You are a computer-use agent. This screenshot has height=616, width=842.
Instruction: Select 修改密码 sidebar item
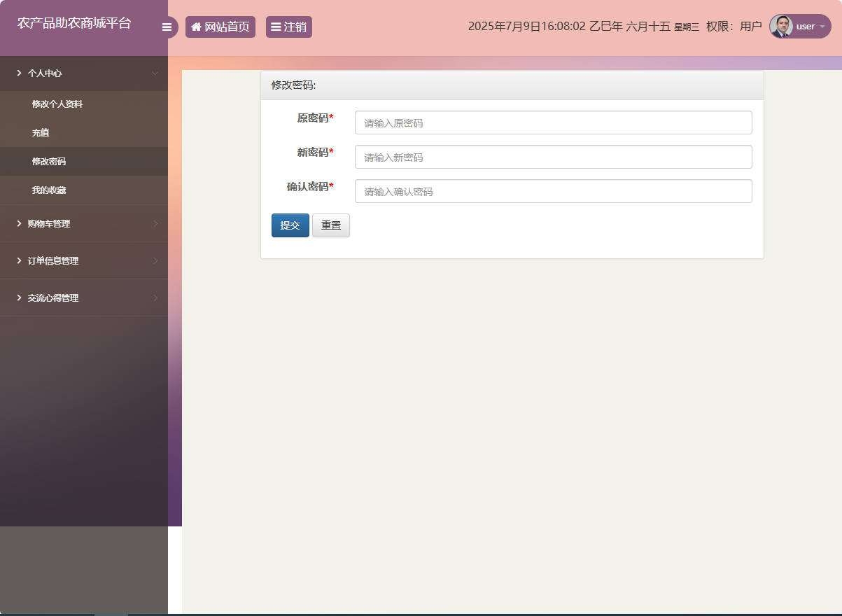[x=49, y=161]
